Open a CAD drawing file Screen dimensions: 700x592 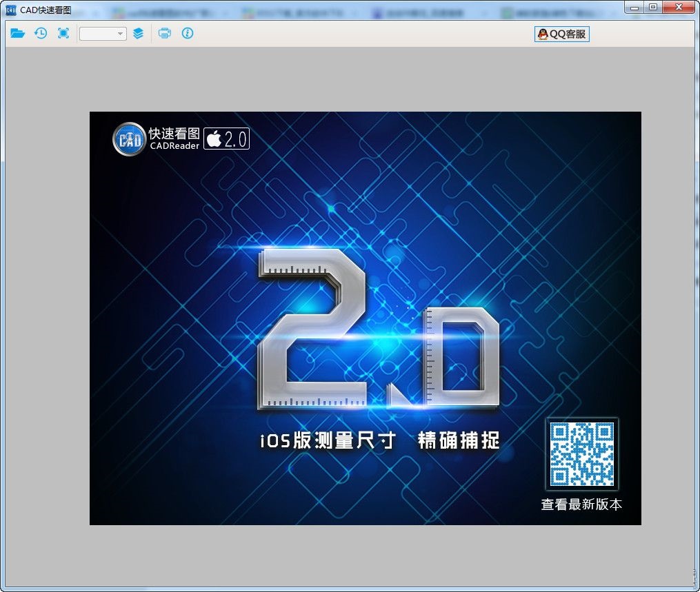[x=17, y=33]
